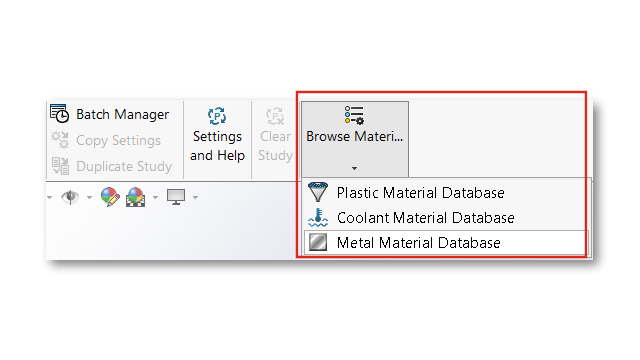640x360 pixels.
Task: Toggle the hide/show items eye icon
Action: tap(70, 197)
